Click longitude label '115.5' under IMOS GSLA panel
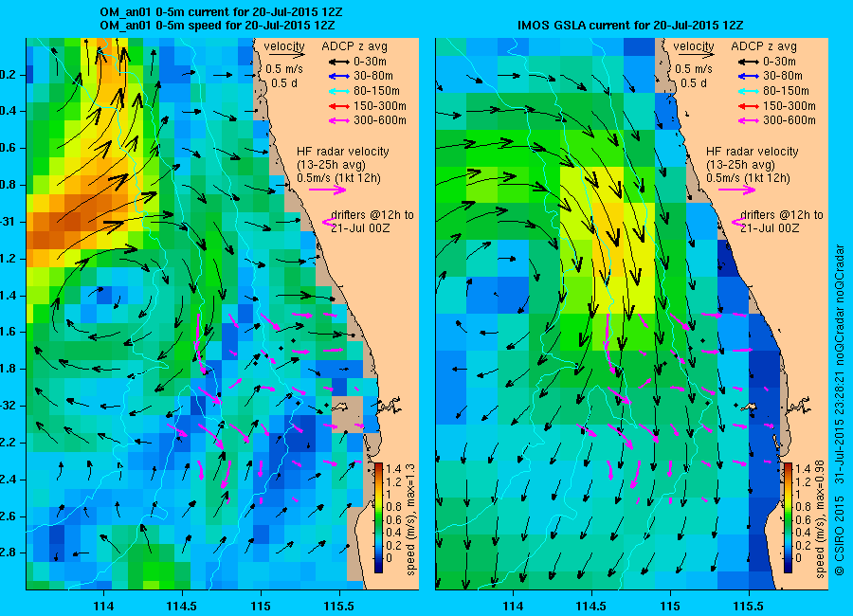This screenshot has width=853, height=616. (749, 606)
